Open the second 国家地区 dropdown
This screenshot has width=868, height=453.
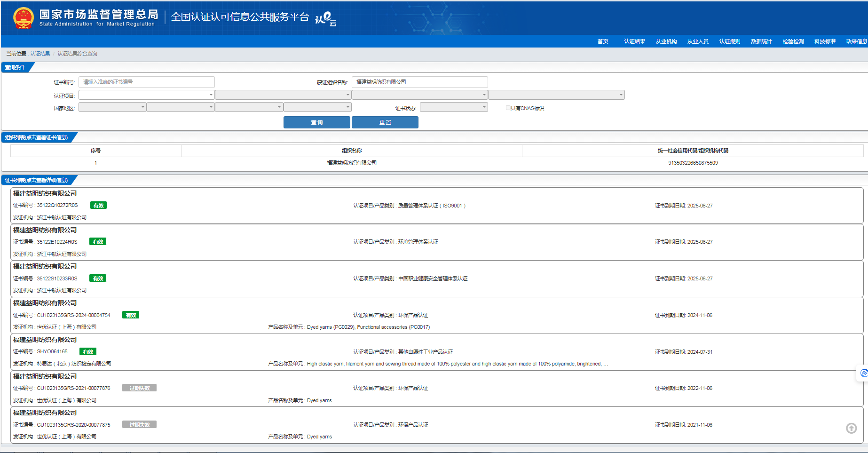tap(181, 107)
